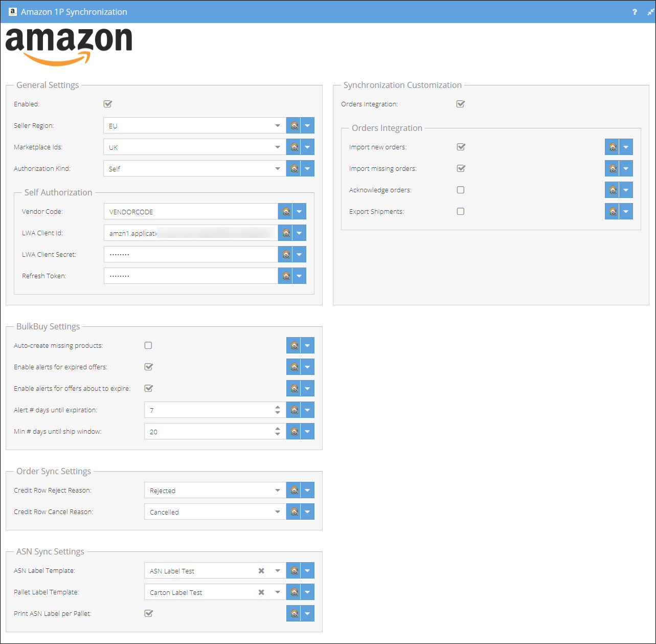The image size is (656, 644).
Task: Click the Vendor Code input field
Action: 191,211
